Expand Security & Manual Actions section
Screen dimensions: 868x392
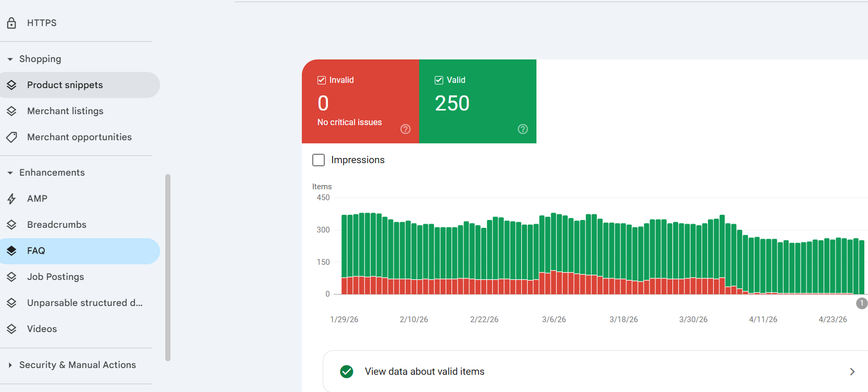tap(10, 365)
